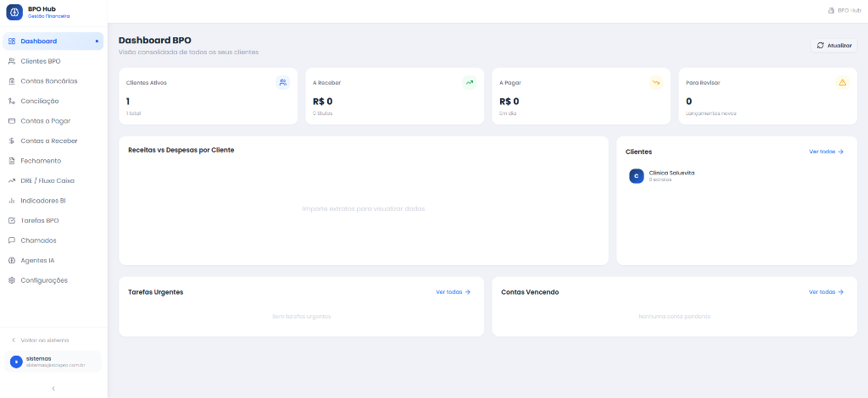Viewport: 868px width, 398px height.
Task: Click the Atualizar refresh button
Action: pos(834,46)
